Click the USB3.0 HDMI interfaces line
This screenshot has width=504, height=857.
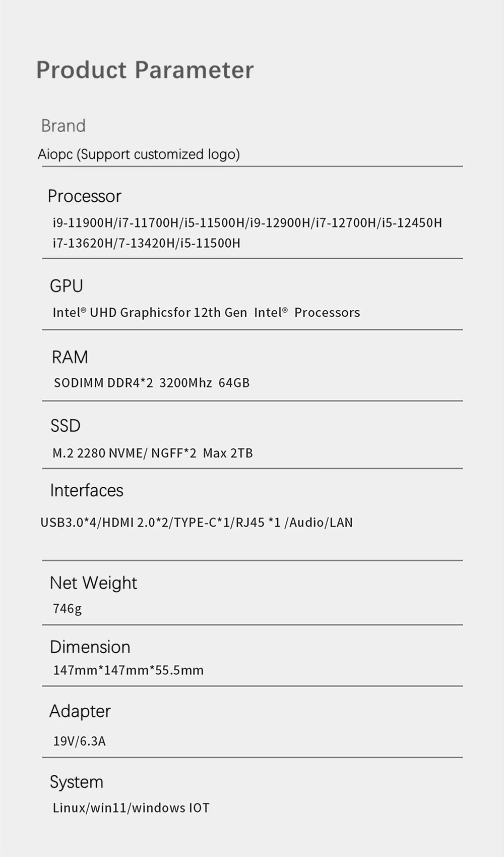[x=197, y=523]
